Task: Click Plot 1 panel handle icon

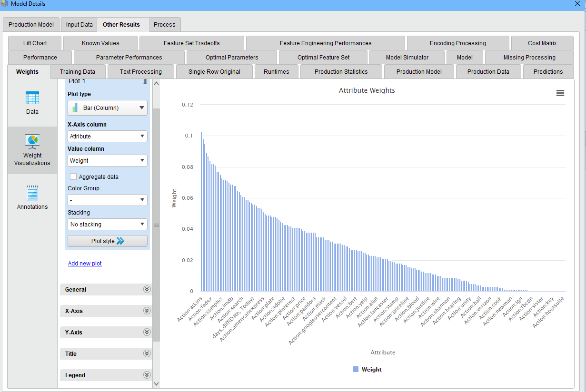Action: point(145,82)
